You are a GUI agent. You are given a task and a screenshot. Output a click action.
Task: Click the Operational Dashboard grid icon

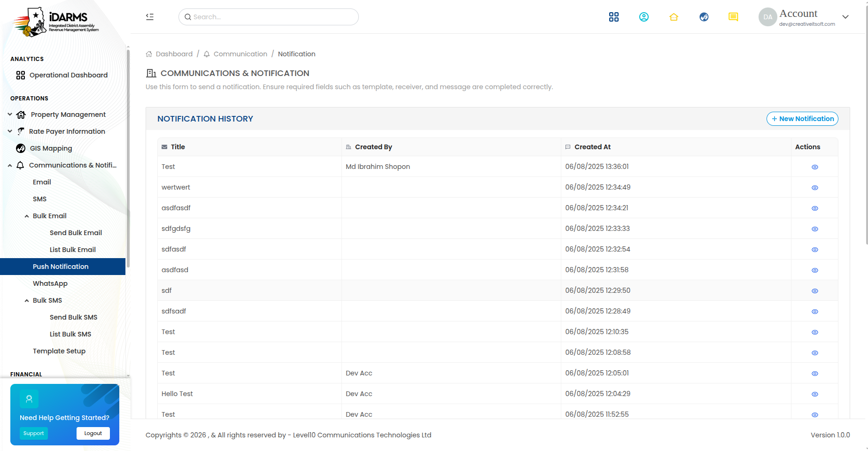pos(21,75)
